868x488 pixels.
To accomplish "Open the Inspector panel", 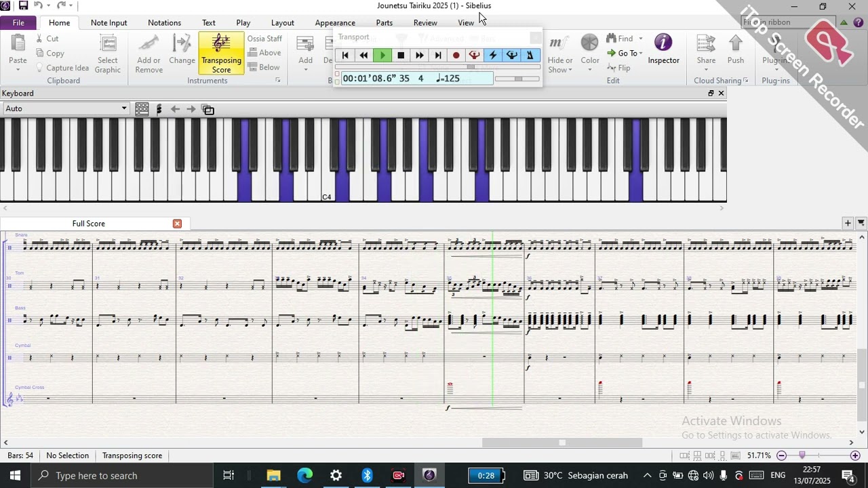I will pyautogui.click(x=663, y=50).
